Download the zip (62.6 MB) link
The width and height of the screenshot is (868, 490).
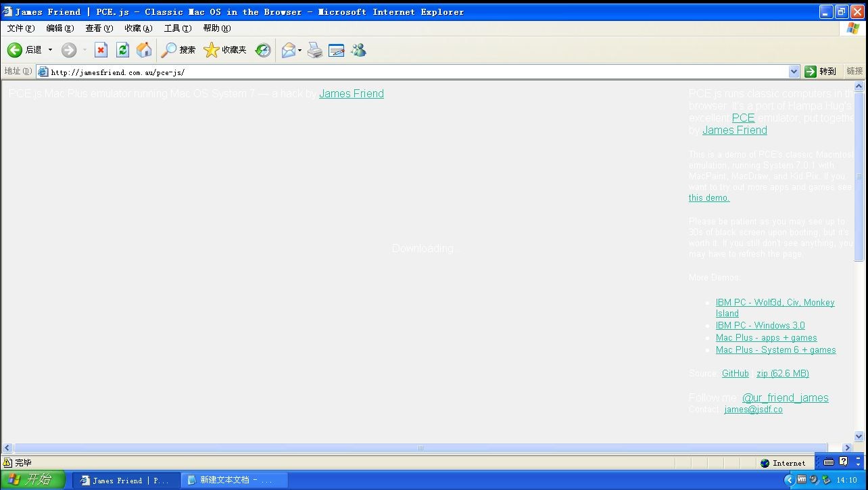(783, 374)
